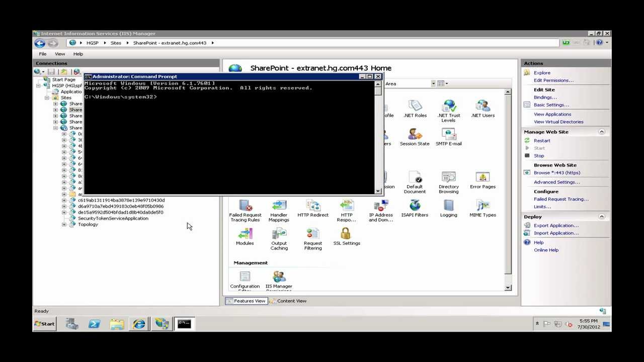Open Windows PowerShell from the taskbar
Viewport: 644px width, 362px height.
coord(94,324)
